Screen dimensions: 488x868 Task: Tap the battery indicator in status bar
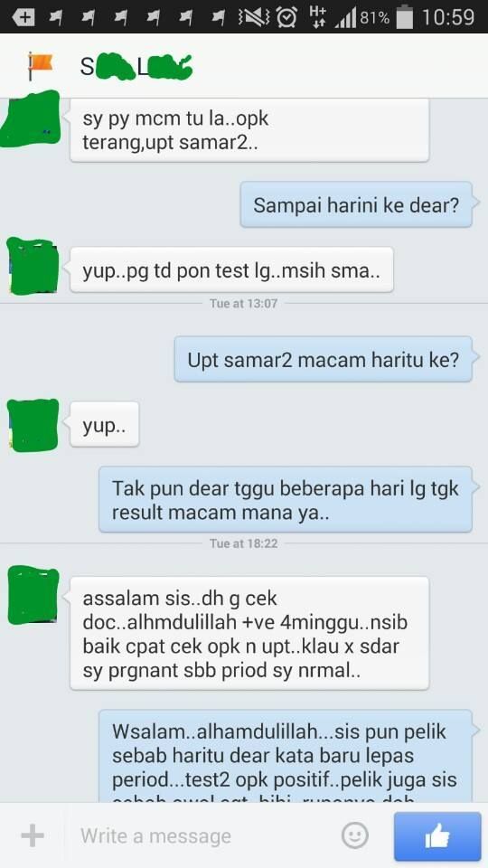pos(405,17)
